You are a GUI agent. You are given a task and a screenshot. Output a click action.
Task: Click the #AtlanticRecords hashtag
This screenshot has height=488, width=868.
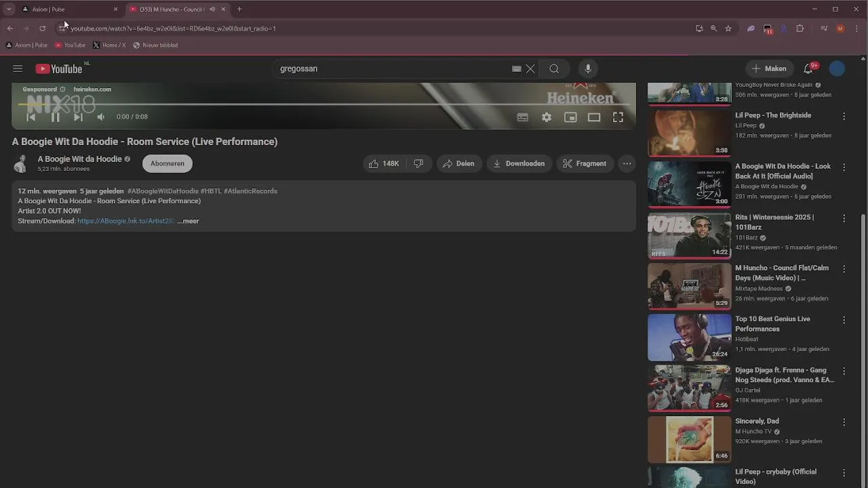click(x=250, y=191)
